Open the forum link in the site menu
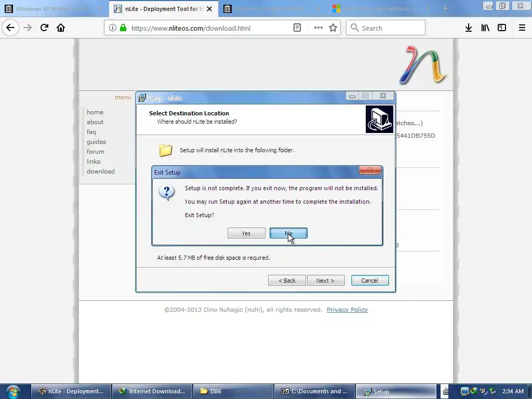Image resolution: width=532 pixels, height=399 pixels. [96, 151]
